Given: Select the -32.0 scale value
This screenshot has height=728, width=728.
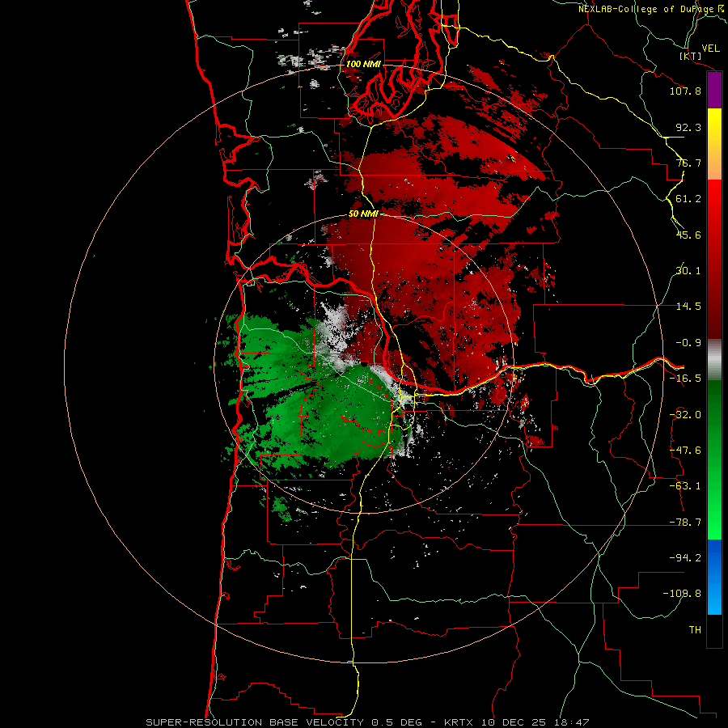Looking at the screenshot, I should click(685, 415).
